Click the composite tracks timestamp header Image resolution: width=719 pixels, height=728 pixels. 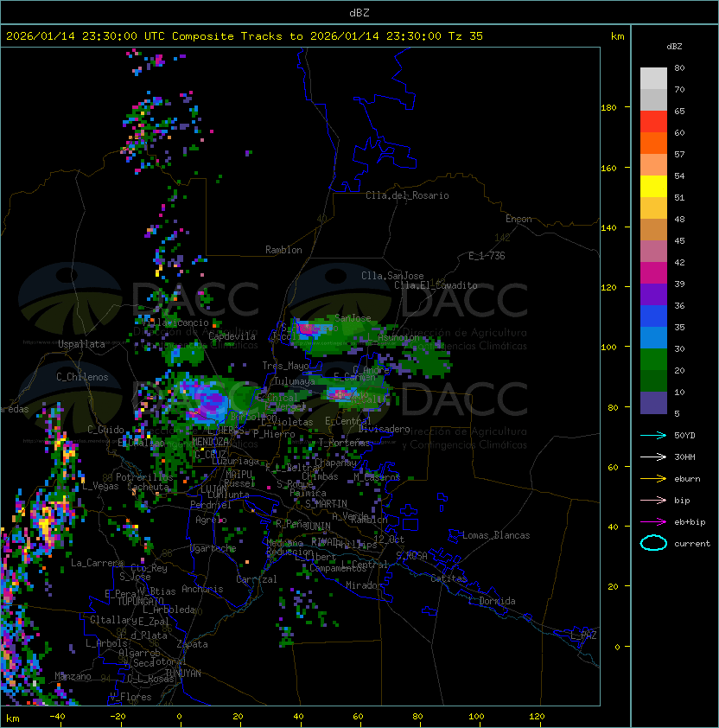[x=245, y=36]
